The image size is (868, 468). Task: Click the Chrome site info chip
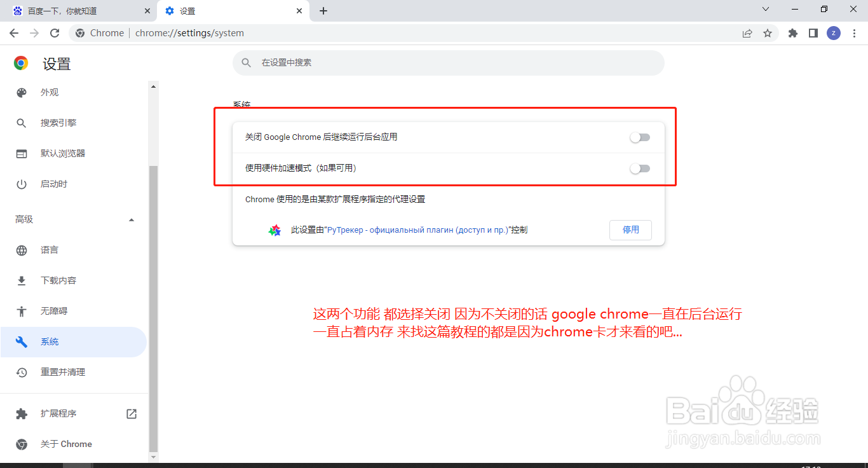pos(100,33)
